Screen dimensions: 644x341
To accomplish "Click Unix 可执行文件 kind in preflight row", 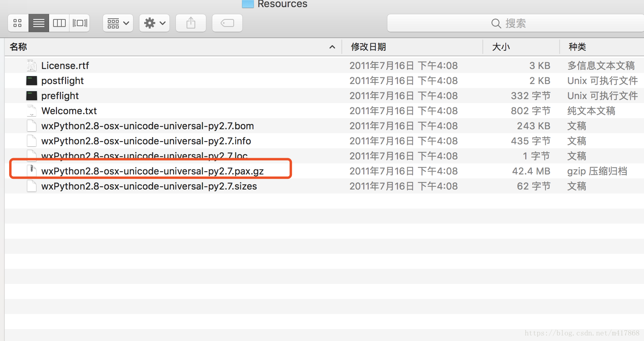I will click(602, 96).
